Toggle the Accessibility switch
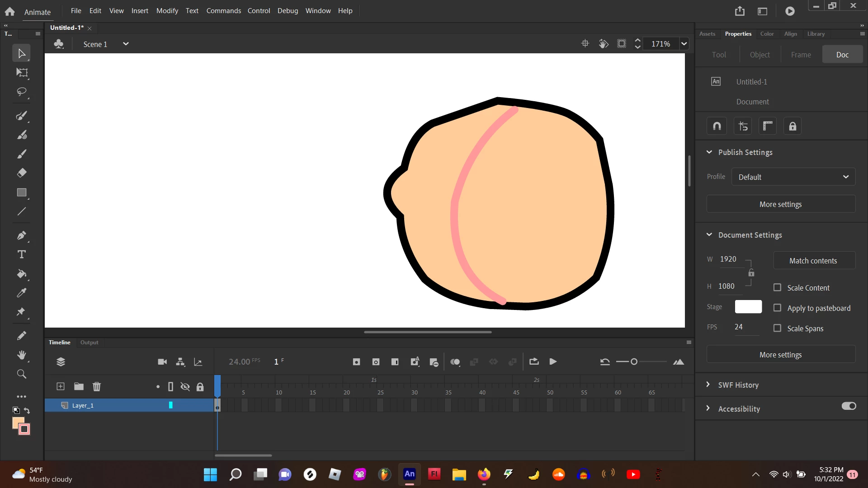Screen dimensions: 868x488 pos(849,406)
